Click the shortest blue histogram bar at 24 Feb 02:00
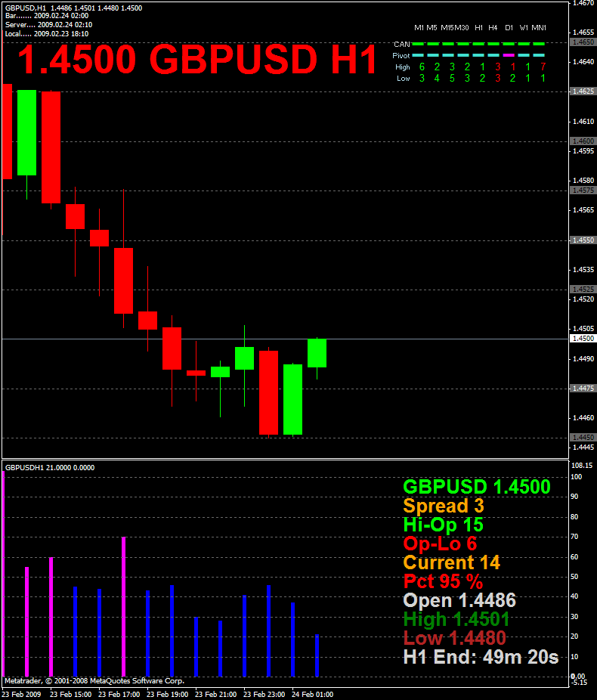The width and height of the screenshot is (597, 700). tap(317, 655)
